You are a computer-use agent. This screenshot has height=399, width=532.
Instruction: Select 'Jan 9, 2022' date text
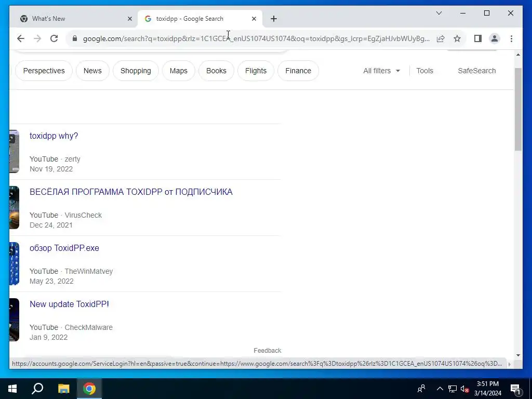tap(48, 337)
